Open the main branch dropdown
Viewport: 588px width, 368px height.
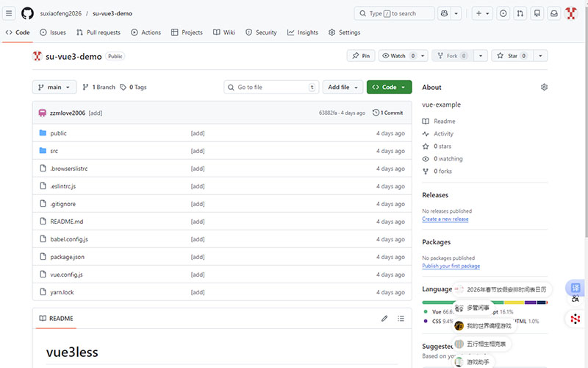pos(54,87)
